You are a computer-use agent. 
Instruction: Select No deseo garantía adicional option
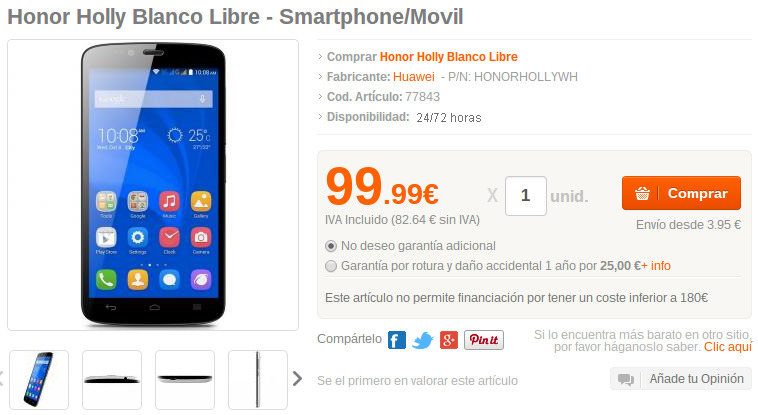click(331, 246)
